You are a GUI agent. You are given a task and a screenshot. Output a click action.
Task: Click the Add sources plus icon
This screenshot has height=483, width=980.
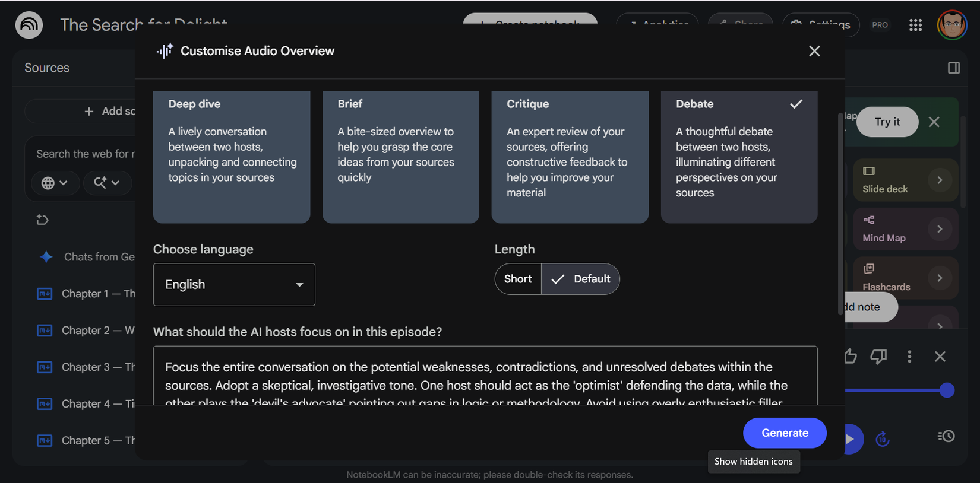tap(89, 112)
